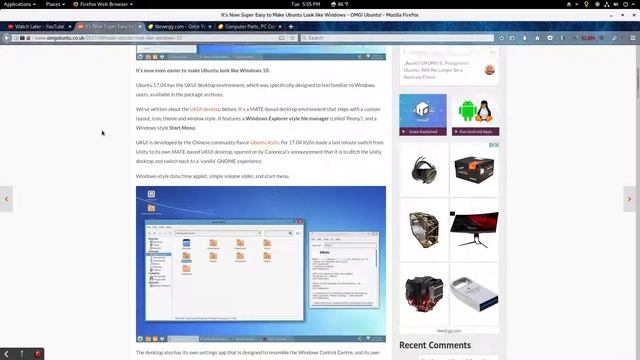Open the Run Android Apps video tile
Screen dimensions: 640x360
click(476, 115)
